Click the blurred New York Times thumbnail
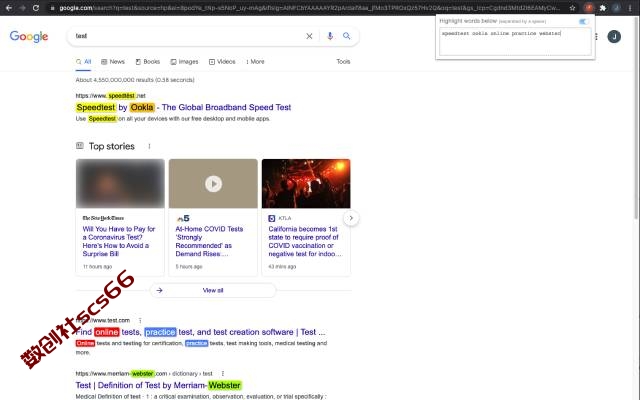Viewport: 640px width, 400px height. point(120,184)
